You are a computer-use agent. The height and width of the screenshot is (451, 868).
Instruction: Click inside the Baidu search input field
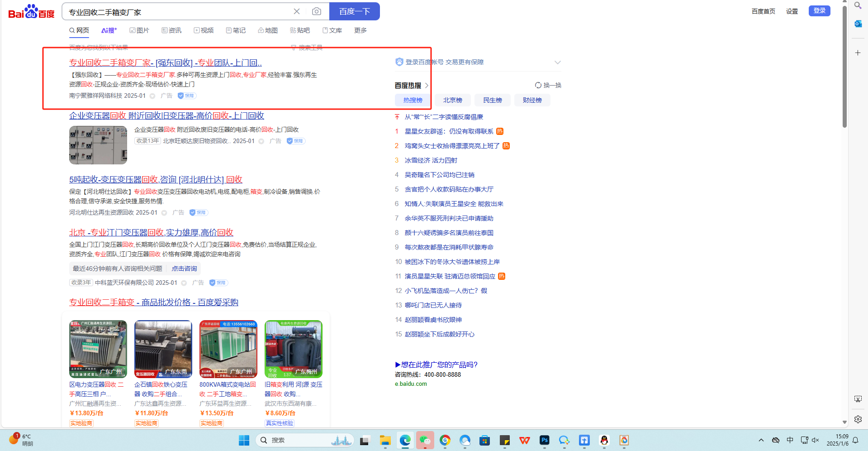point(176,12)
